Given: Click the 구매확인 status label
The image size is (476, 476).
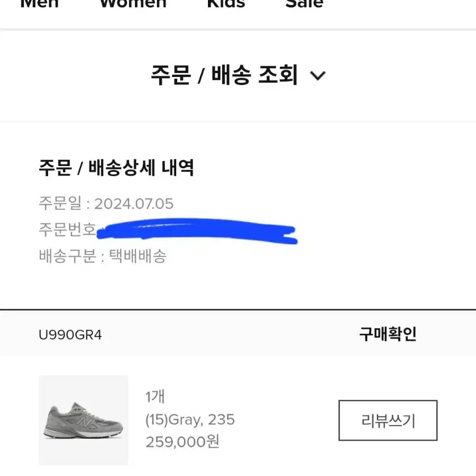Looking at the screenshot, I should pyautogui.click(x=388, y=334).
